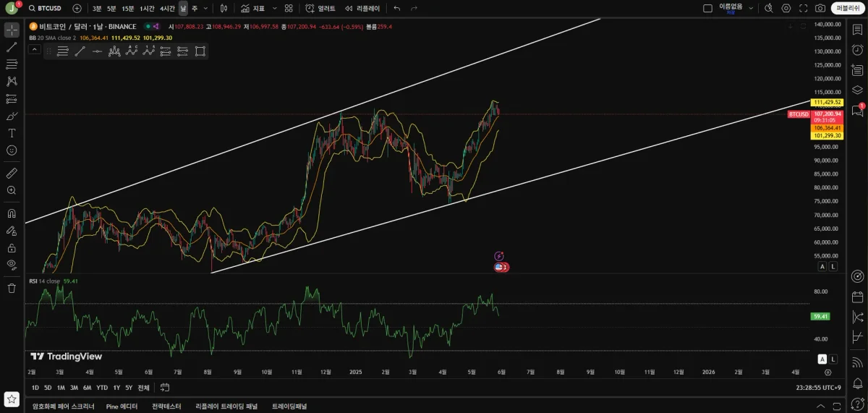This screenshot has height=413, width=868.
Task: Open the alerts alarm clock panel
Action: [x=857, y=50]
